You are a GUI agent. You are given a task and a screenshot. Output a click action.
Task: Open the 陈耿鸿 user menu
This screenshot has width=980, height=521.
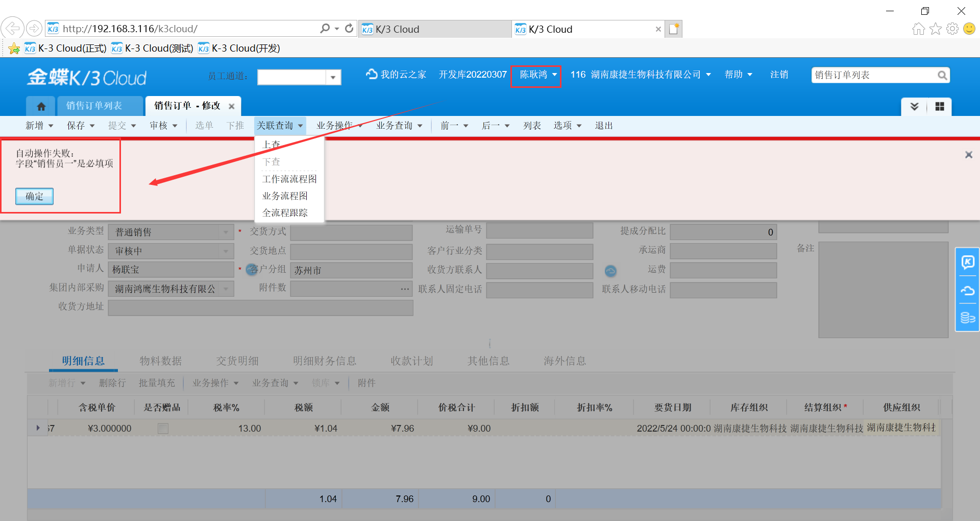538,75
